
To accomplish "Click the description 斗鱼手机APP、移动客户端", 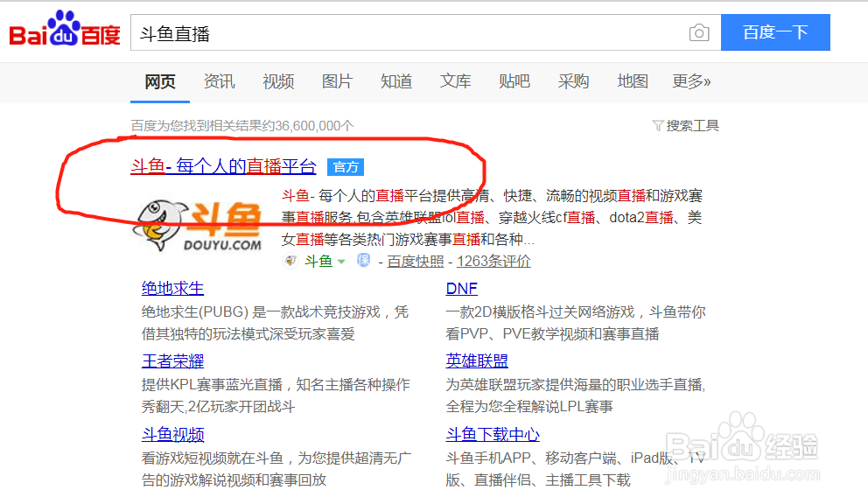I will point(575,468).
